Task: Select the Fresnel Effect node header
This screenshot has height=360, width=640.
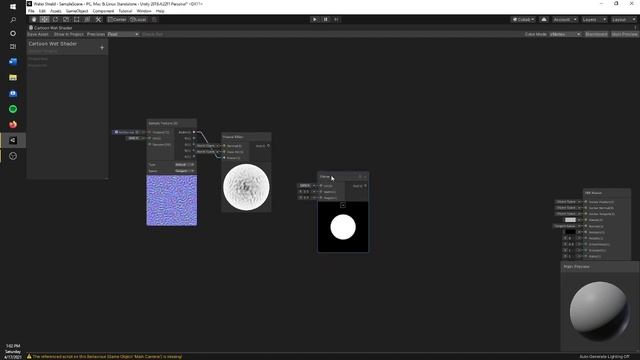Action: [x=246, y=137]
